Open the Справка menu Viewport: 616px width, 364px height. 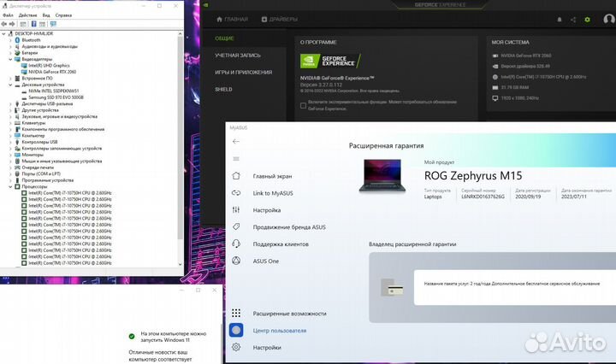(63, 15)
